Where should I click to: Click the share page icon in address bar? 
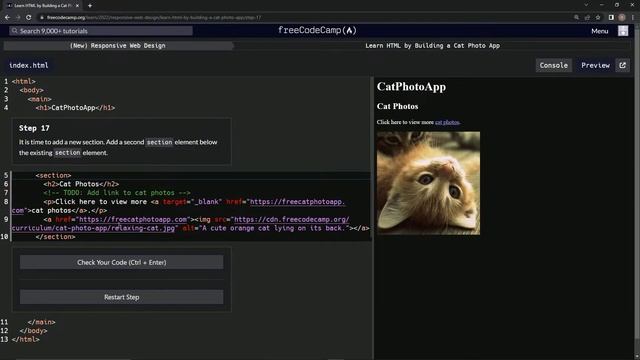coord(587,18)
